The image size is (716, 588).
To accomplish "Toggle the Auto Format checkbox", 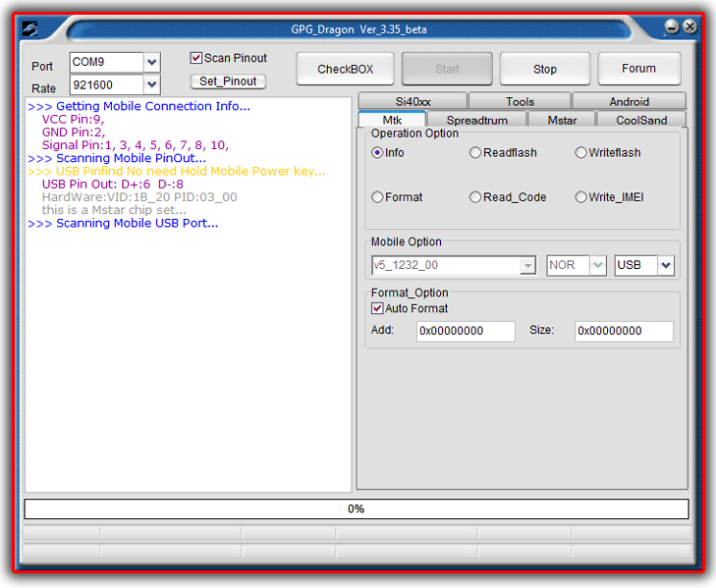I will [x=377, y=308].
